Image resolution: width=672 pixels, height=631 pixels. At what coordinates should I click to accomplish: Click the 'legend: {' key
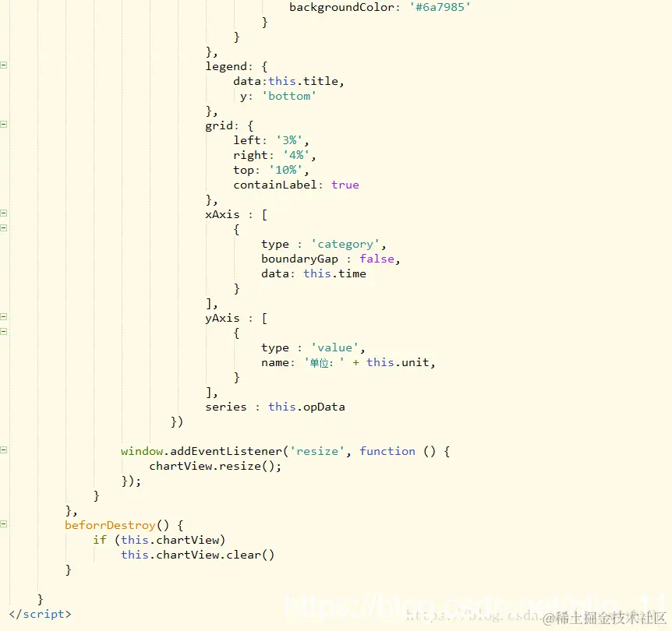(x=236, y=66)
